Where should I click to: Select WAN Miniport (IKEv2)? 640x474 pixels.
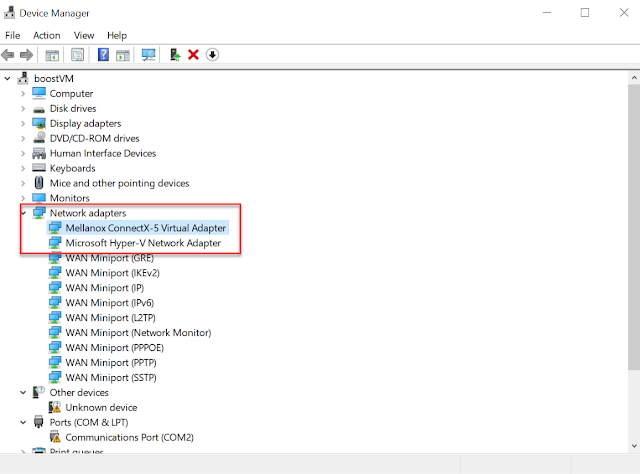112,273
